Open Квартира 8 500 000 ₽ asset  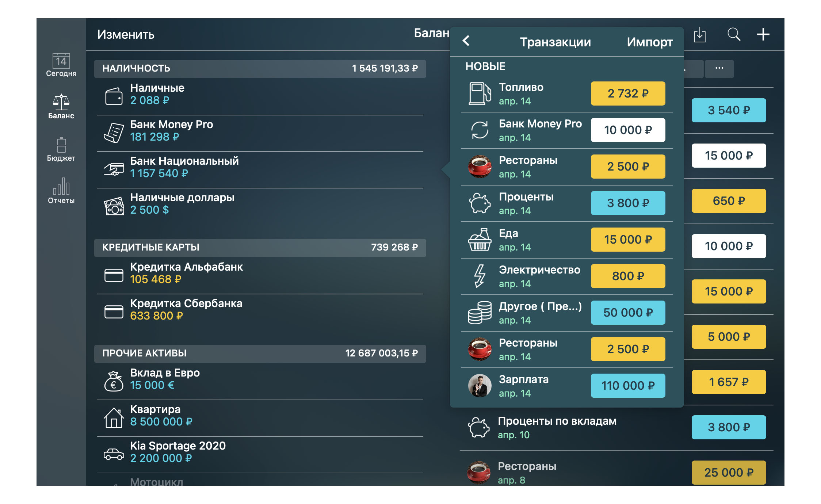[x=260, y=418]
